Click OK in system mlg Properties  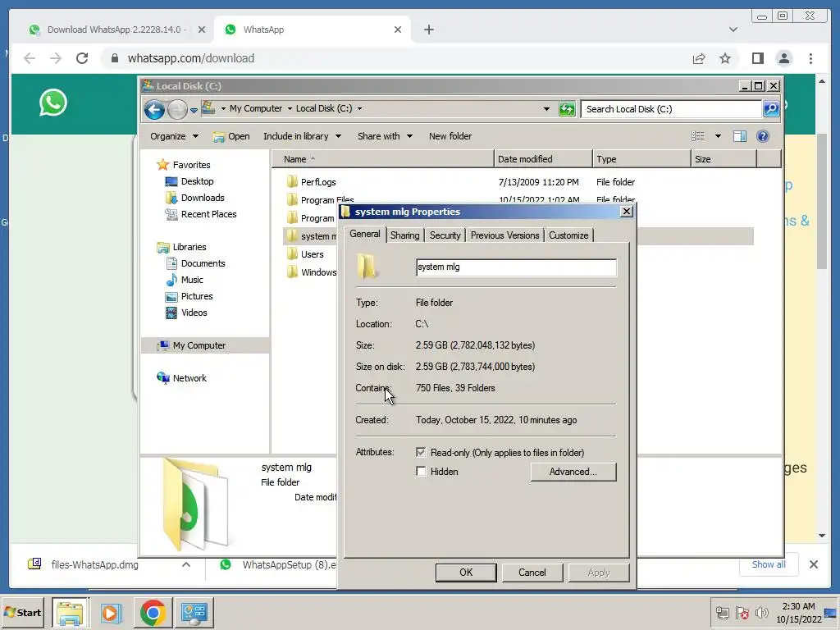(x=466, y=573)
